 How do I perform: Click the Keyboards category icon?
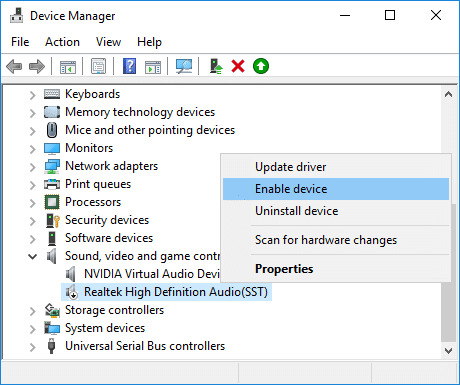[52, 94]
